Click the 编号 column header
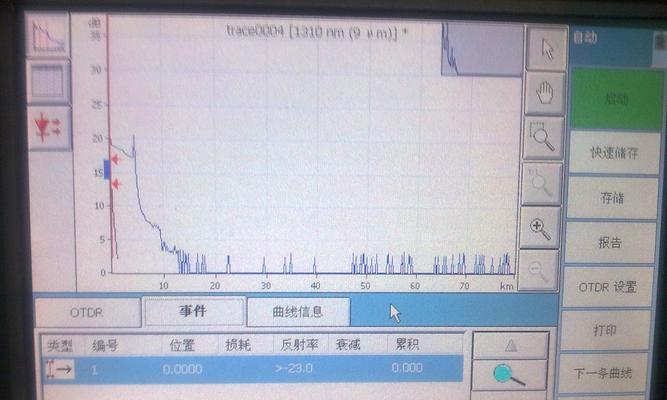667x400 pixels. (105, 346)
